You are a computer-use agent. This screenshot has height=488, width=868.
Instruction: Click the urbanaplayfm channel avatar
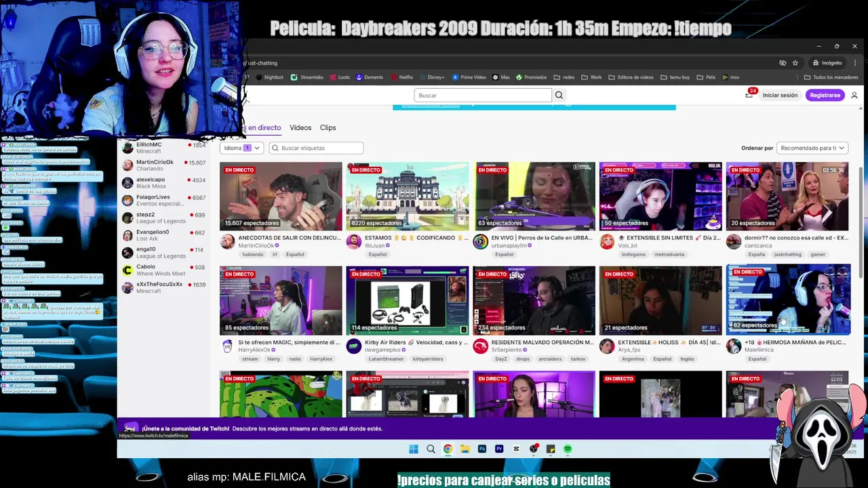coord(480,241)
